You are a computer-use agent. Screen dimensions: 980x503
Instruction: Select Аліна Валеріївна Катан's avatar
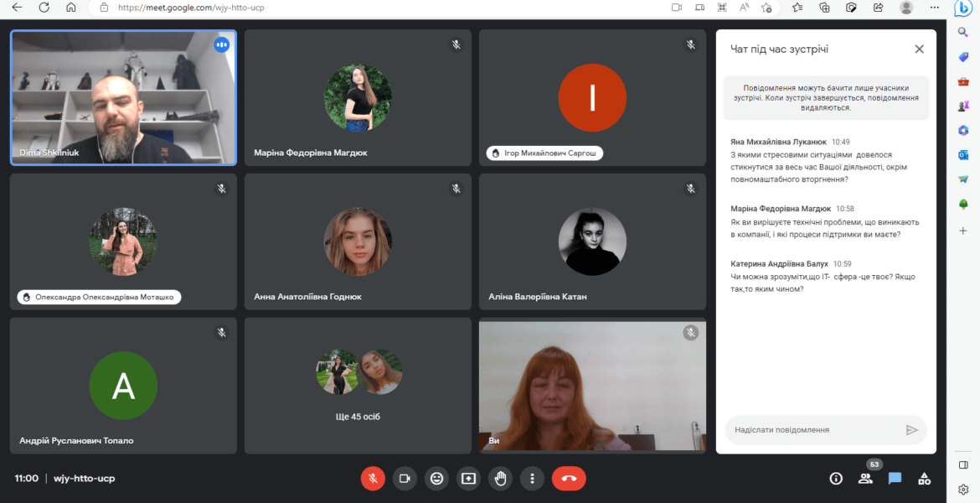(592, 241)
